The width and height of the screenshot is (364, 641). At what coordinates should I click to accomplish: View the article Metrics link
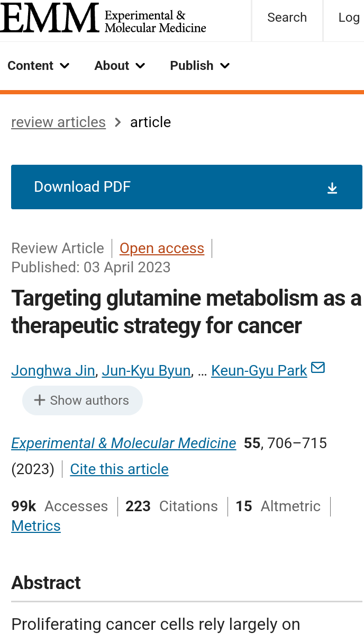(x=36, y=526)
